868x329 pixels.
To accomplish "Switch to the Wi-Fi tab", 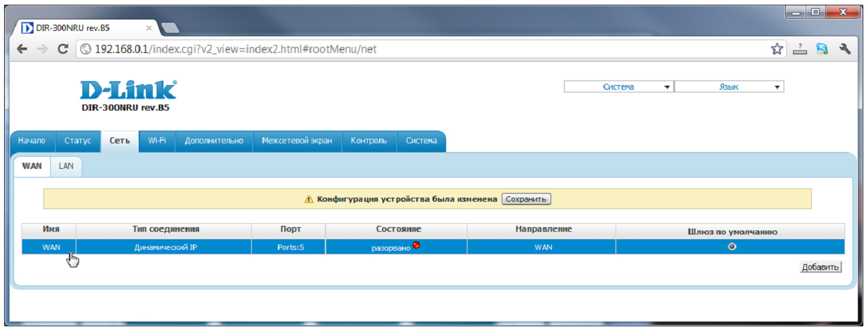I will (x=157, y=141).
